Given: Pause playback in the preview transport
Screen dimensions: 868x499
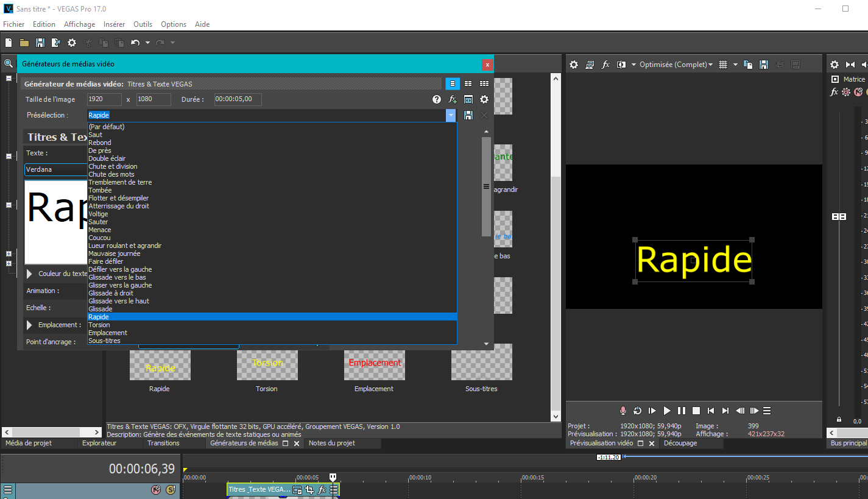Looking at the screenshot, I should [x=682, y=411].
